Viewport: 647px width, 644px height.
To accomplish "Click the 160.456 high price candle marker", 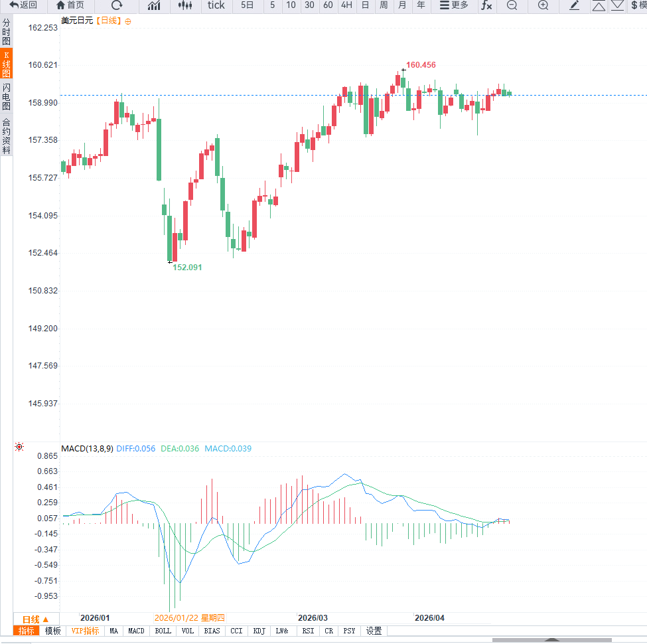I will pyautogui.click(x=403, y=70).
